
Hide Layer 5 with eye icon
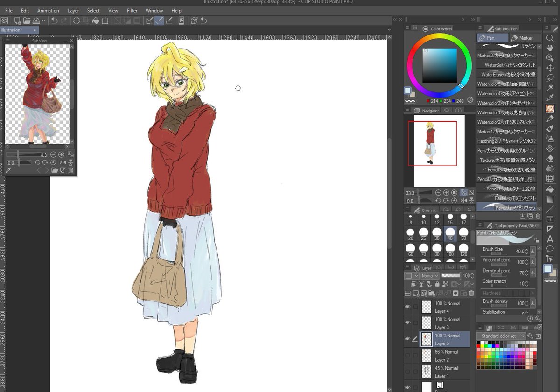[408, 339]
